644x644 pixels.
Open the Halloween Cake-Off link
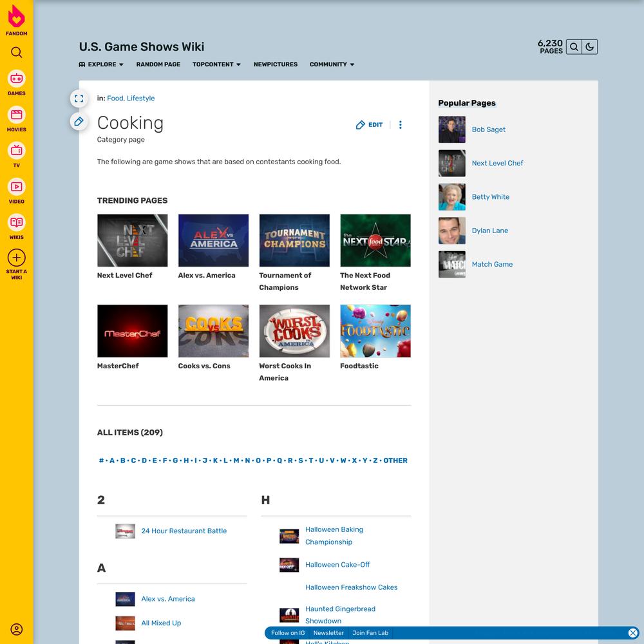point(337,565)
